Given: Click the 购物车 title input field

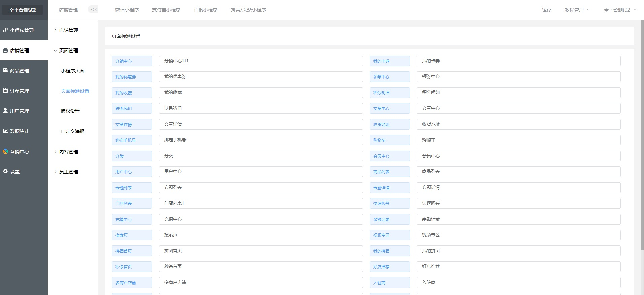Looking at the screenshot, I should 519,140.
